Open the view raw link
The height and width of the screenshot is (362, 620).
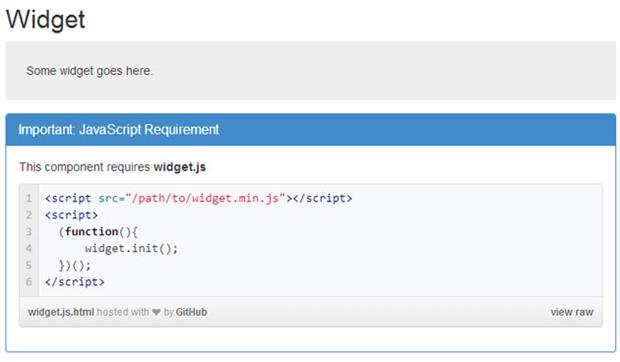[x=572, y=312]
